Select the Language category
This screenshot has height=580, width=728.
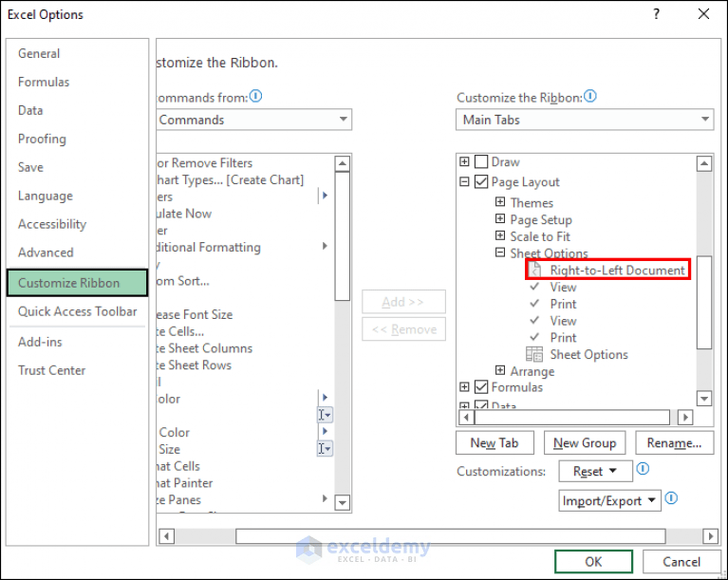click(46, 196)
